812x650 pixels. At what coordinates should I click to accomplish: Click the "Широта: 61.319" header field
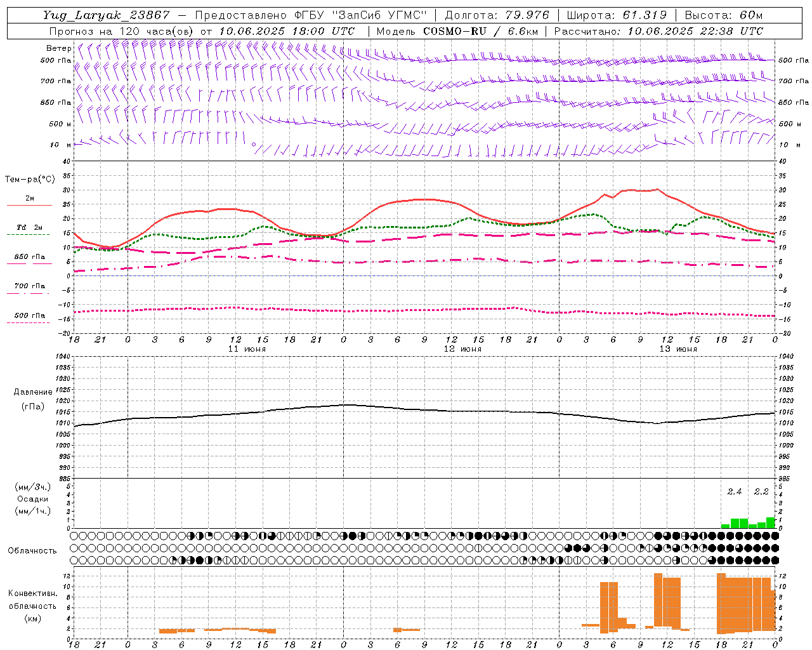pyautogui.click(x=617, y=15)
